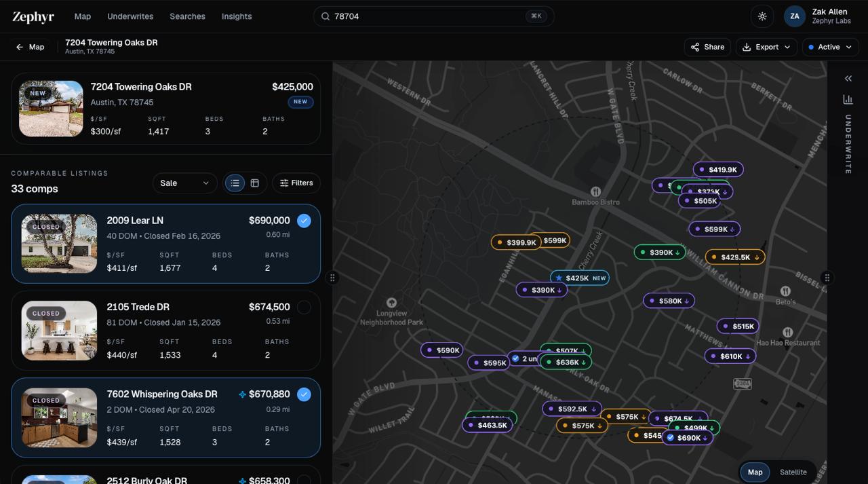Click the 2 units cluster pin
The image size is (868, 484).
(x=524, y=358)
